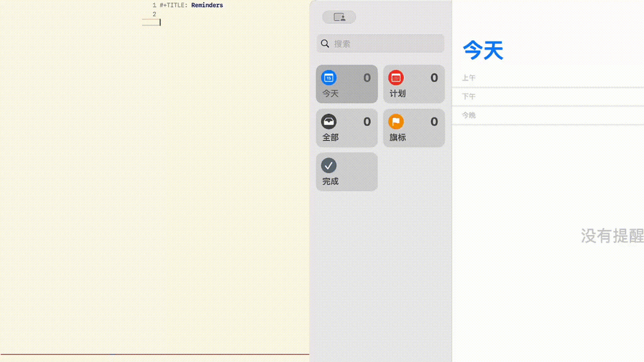Click the blue 今天 heading in main view
The height and width of the screenshot is (362, 644).
tap(482, 50)
